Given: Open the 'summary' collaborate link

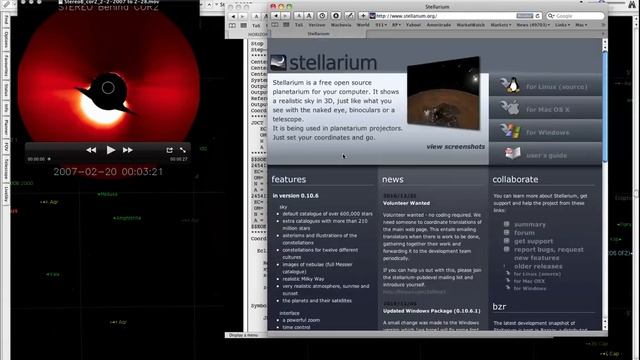Looking at the screenshot, I should click(530, 224).
